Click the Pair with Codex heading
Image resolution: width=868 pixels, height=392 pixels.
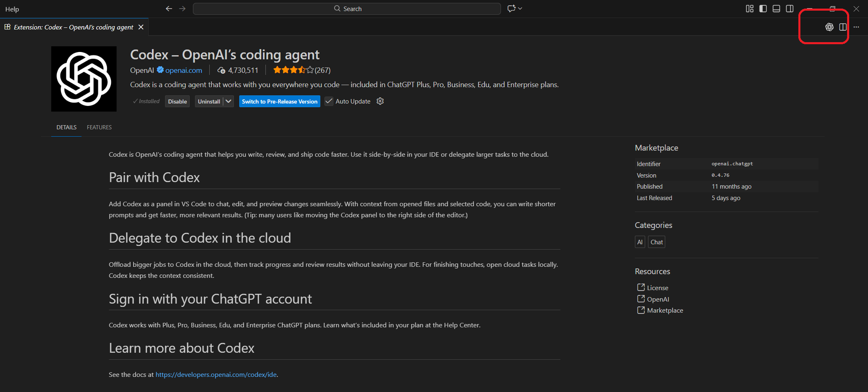click(154, 177)
